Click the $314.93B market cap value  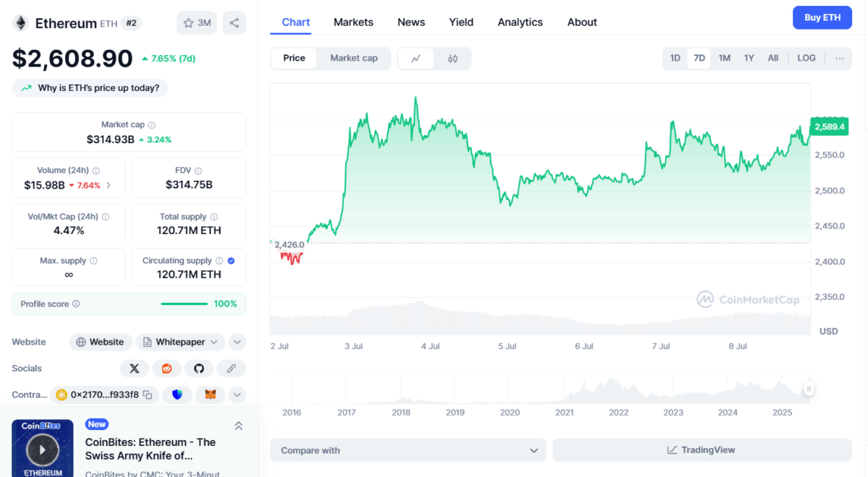click(x=111, y=139)
